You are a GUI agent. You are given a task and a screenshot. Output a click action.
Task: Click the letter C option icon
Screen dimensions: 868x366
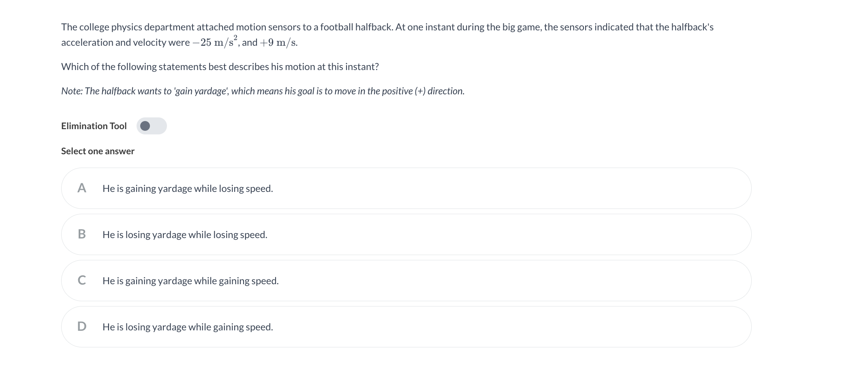[82, 281]
